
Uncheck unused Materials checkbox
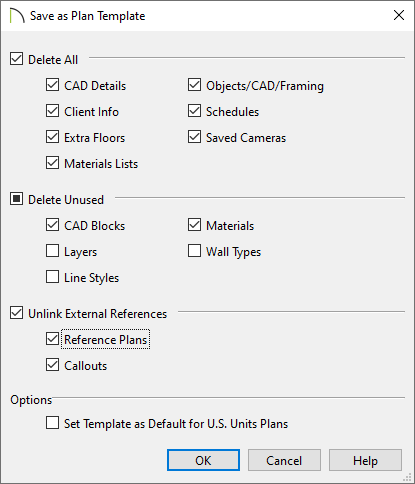194,225
